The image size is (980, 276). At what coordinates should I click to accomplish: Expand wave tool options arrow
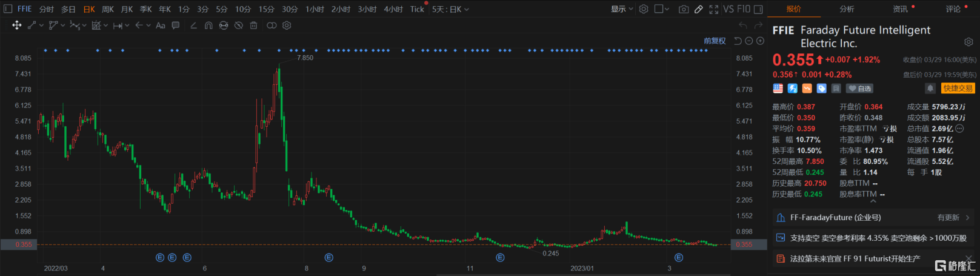(x=84, y=26)
